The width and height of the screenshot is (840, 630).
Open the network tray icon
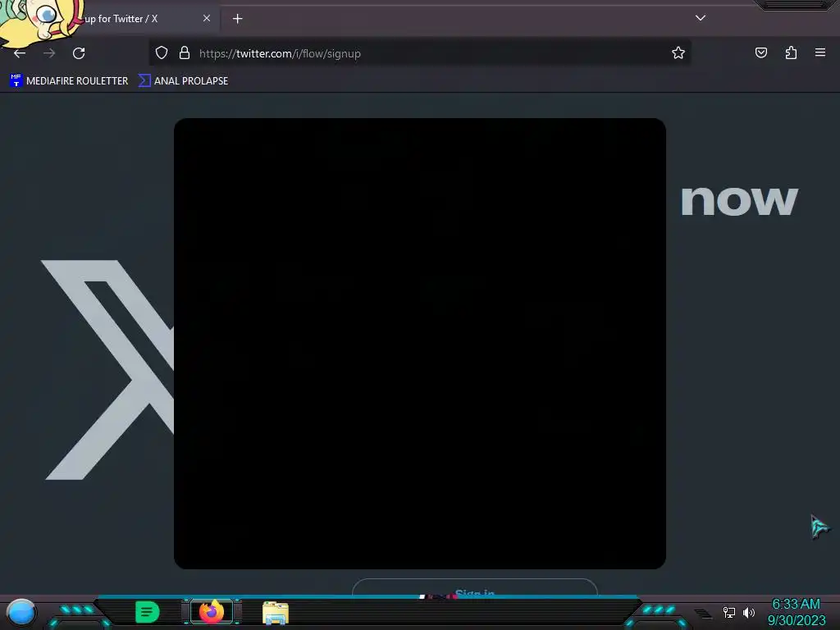[728, 612]
